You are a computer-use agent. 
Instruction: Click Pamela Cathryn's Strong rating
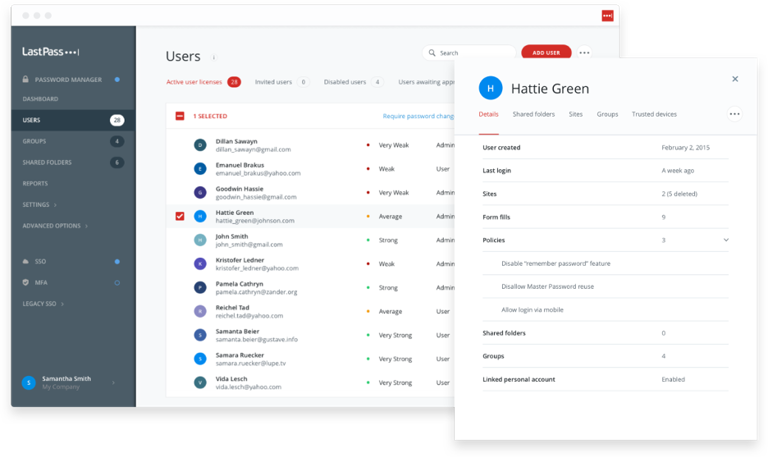(x=388, y=288)
